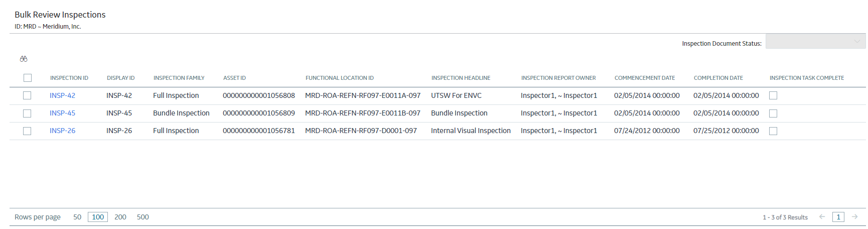This screenshot has height=229, width=868.
Task: Select the INSP-42 row checkbox
Action: (x=27, y=95)
